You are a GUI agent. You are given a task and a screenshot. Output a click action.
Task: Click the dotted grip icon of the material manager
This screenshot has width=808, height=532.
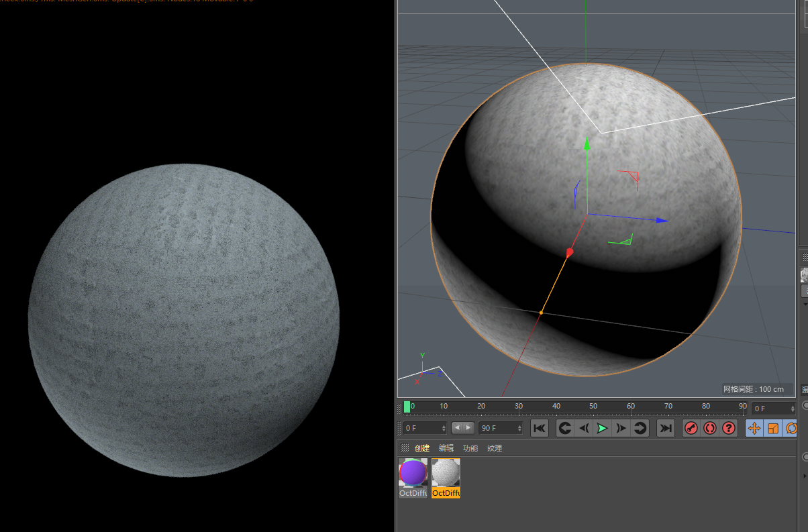click(405, 448)
